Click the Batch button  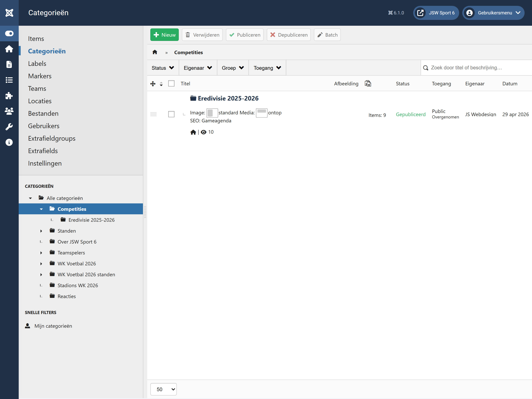327,35
